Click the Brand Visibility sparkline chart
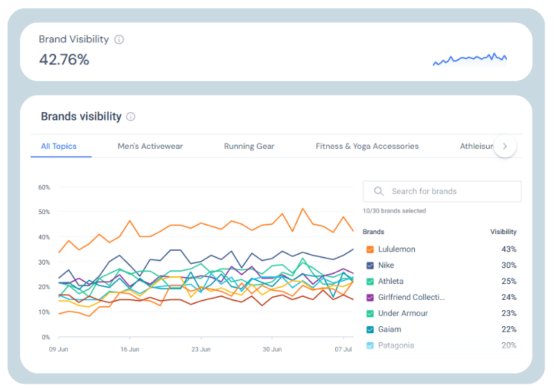 pos(470,60)
